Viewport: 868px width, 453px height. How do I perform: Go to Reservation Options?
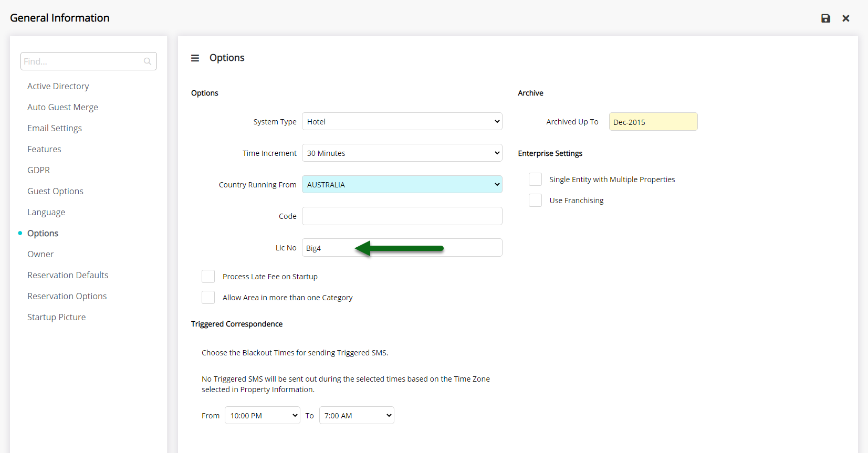(x=67, y=296)
